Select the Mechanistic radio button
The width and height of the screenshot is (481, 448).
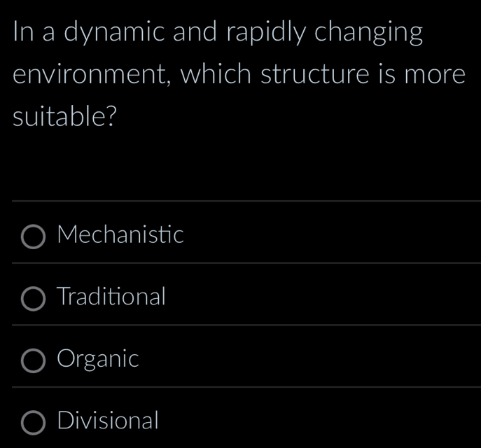[x=34, y=236]
